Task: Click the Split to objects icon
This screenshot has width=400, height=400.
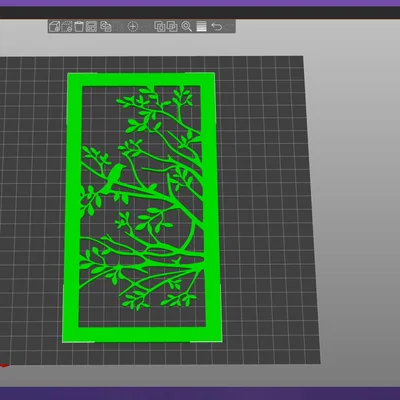Action: (160, 26)
